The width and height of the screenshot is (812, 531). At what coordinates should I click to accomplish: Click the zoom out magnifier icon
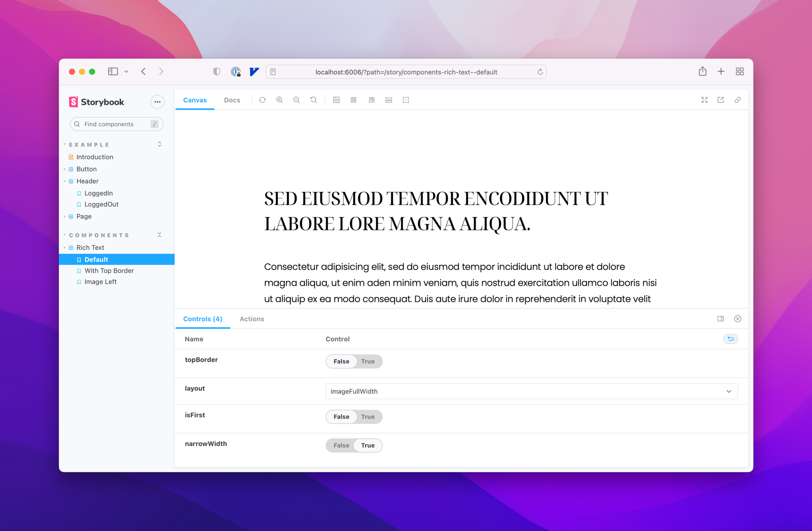coord(297,100)
